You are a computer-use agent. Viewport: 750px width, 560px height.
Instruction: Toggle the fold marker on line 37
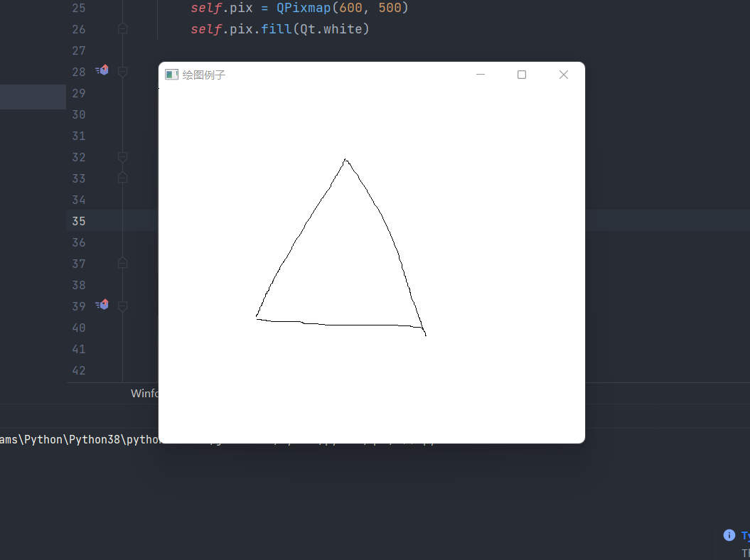(122, 263)
